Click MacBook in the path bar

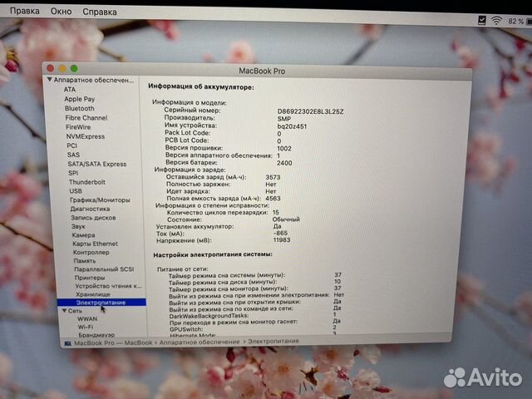(139, 342)
